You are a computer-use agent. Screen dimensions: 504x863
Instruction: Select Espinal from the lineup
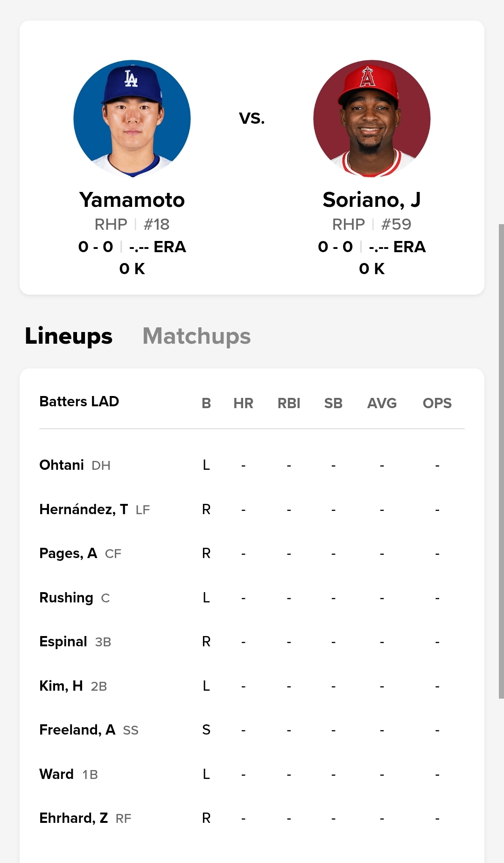coord(63,642)
